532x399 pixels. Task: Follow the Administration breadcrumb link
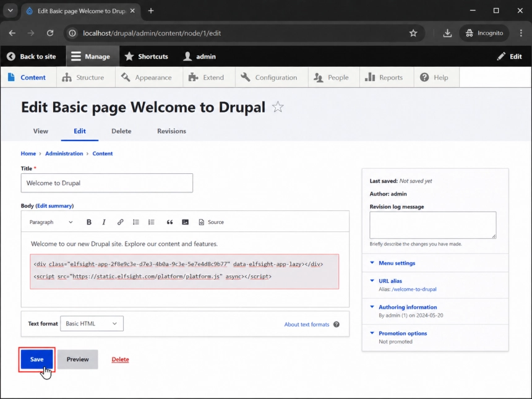[64, 153]
